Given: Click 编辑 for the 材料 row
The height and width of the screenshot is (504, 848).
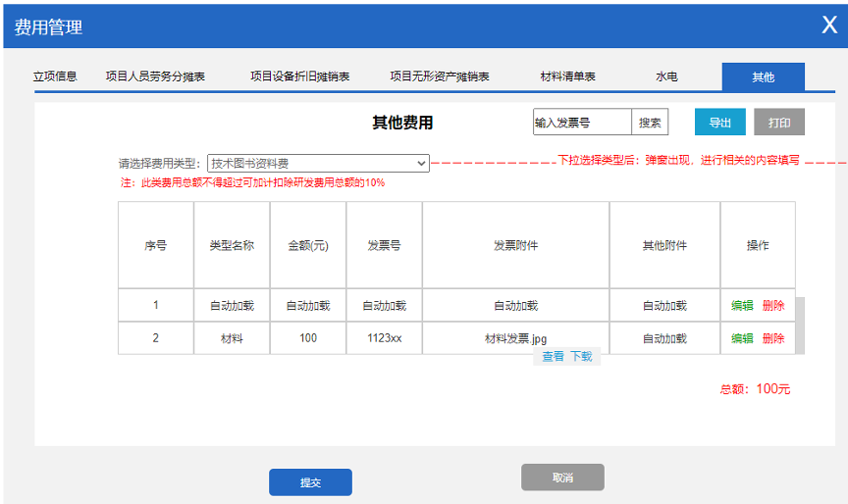Looking at the screenshot, I should click(x=742, y=338).
